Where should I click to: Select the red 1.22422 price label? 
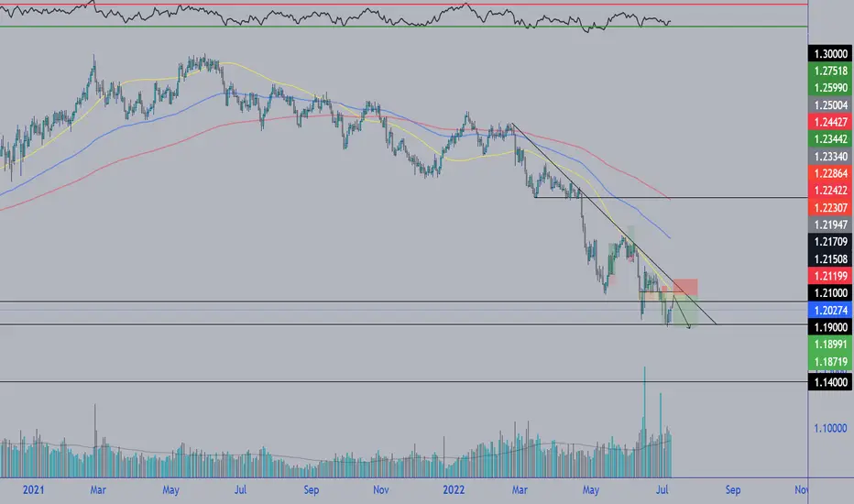tap(830, 191)
